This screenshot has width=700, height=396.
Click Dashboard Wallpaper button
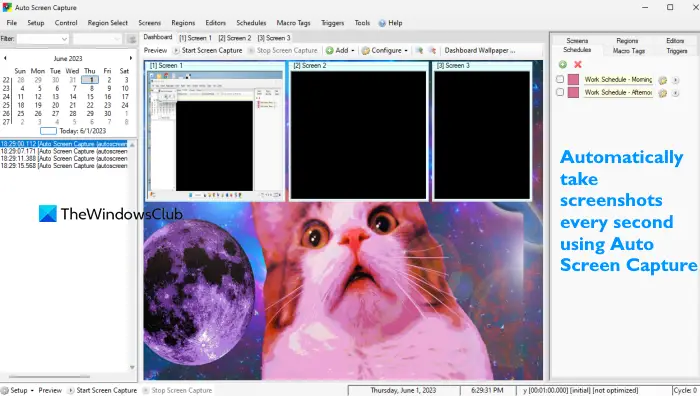(x=480, y=50)
